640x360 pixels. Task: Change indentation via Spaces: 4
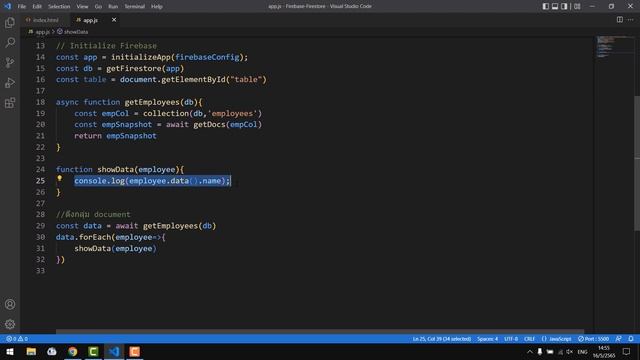point(487,339)
